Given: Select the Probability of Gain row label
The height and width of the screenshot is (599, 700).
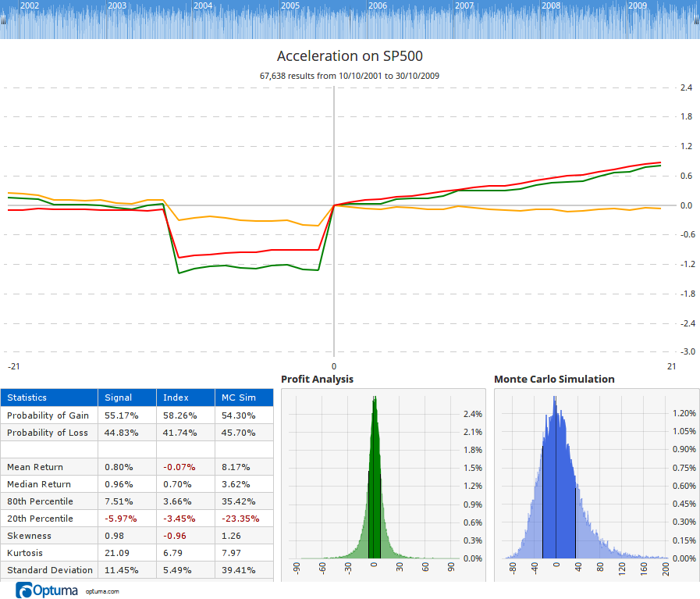Looking at the screenshot, I should (48, 415).
